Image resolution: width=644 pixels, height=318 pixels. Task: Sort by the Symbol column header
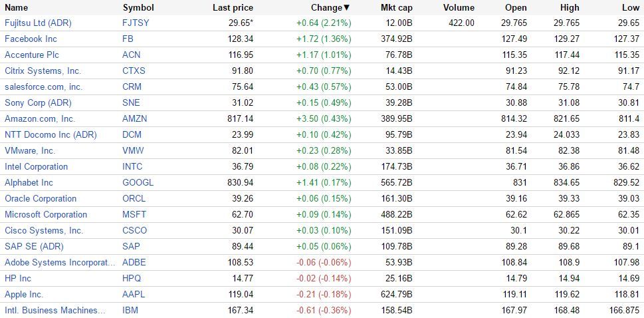pos(138,7)
